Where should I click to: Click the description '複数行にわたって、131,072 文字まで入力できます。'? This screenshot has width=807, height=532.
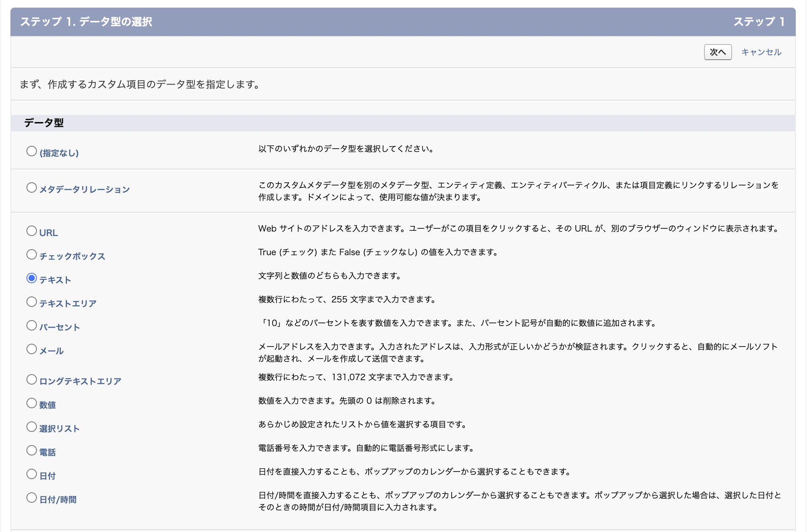356,377
